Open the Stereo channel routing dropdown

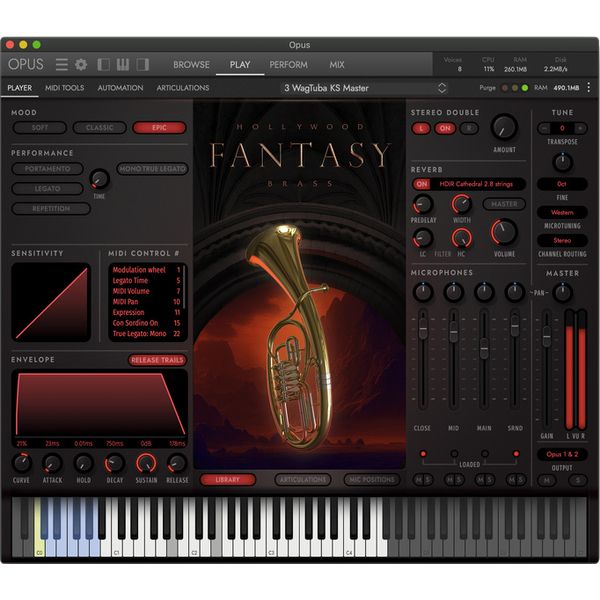(x=562, y=240)
